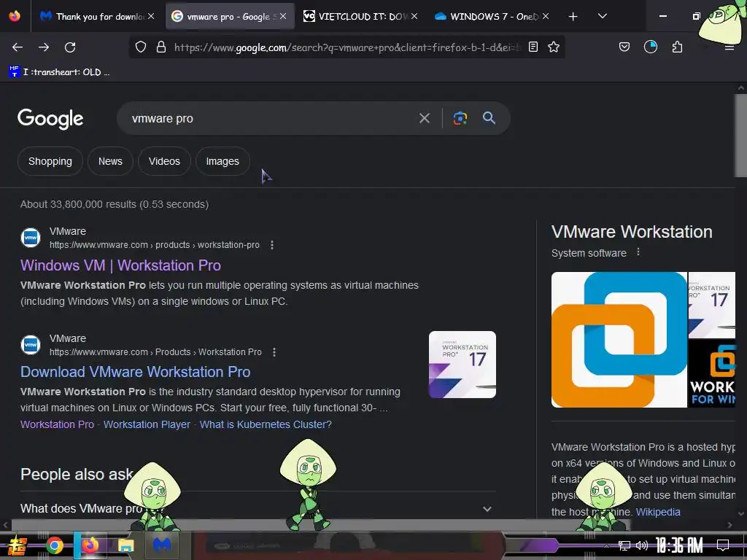Open Workstation Pro 17 result thumbnail
Screen dimensions: 747x560
point(462,365)
